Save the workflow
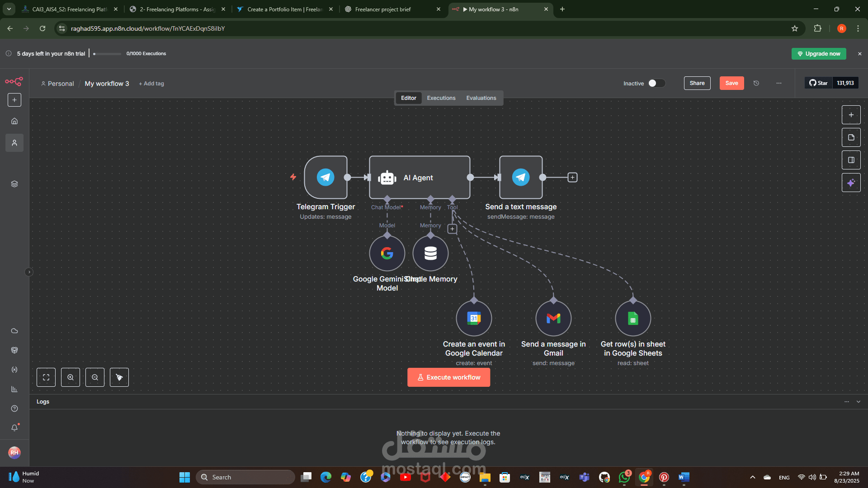Screen dimensions: 868x488 tap(731, 83)
